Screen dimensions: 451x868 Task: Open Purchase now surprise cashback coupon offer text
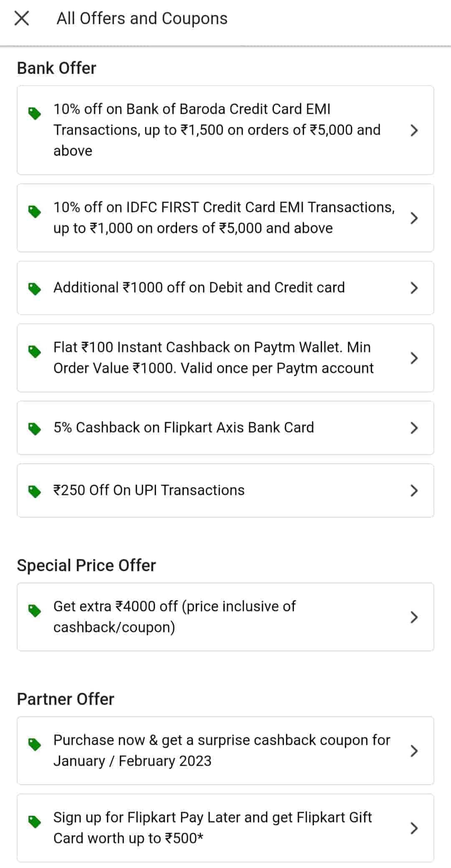coord(221,751)
